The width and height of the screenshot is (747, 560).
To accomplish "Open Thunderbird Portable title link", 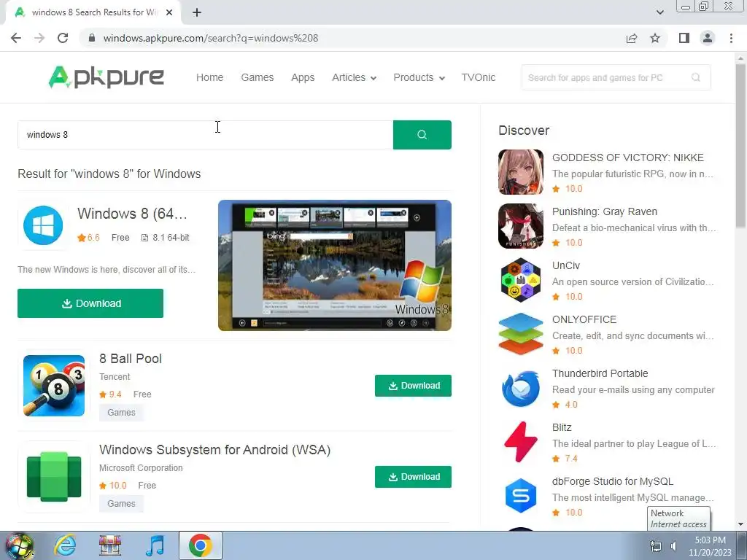I will [600, 373].
